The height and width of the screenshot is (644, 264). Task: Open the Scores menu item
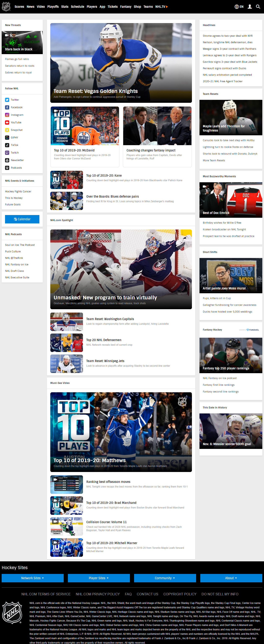tap(19, 7)
